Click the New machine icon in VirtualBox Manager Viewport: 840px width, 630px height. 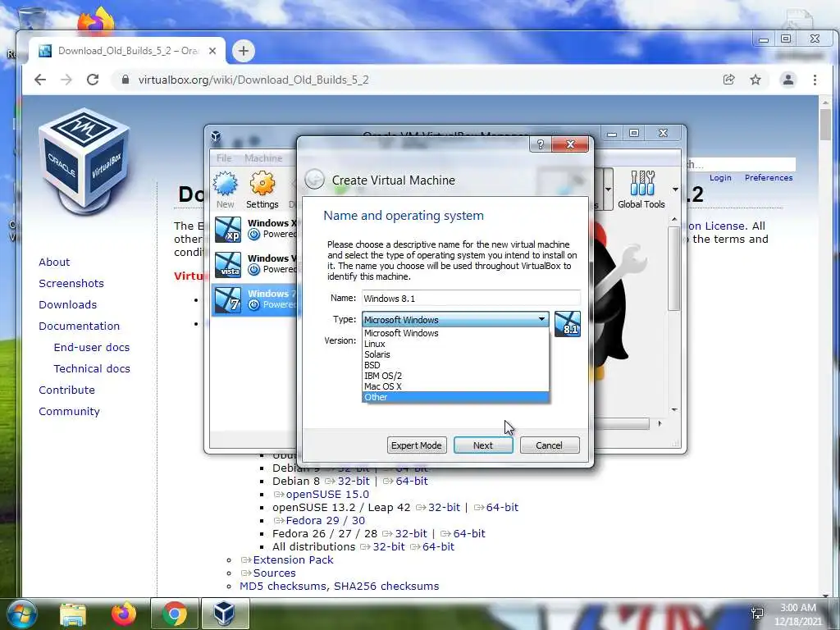coord(226,189)
